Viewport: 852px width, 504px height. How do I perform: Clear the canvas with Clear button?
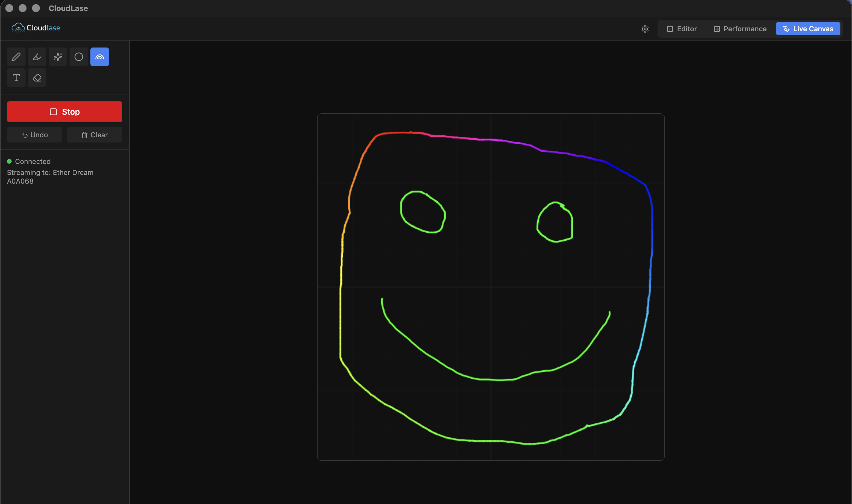pyautogui.click(x=94, y=135)
